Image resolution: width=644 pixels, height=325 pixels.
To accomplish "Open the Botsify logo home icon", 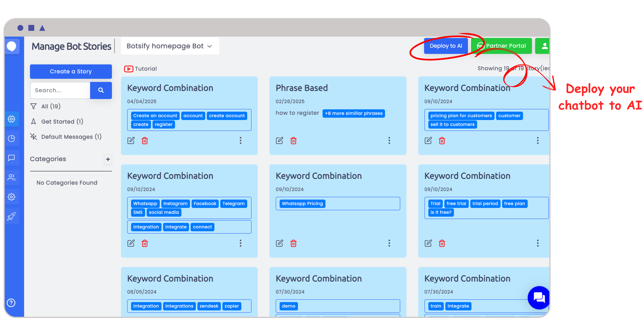I will coord(11,46).
